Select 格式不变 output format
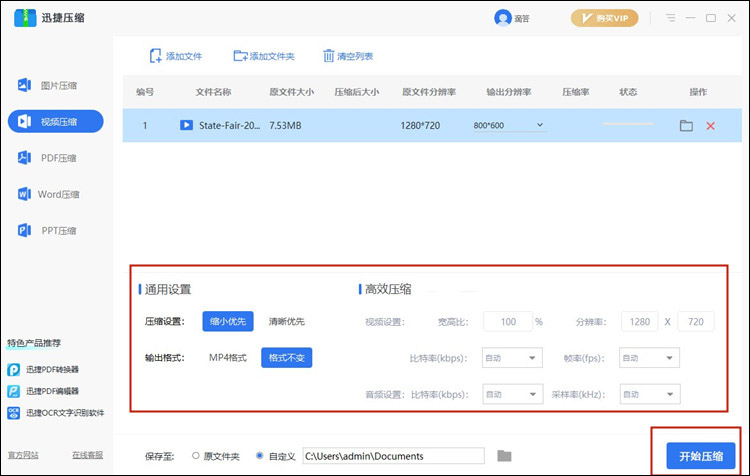Image resolution: width=750 pixels, height=476 pixels. (x=287, y=357)
